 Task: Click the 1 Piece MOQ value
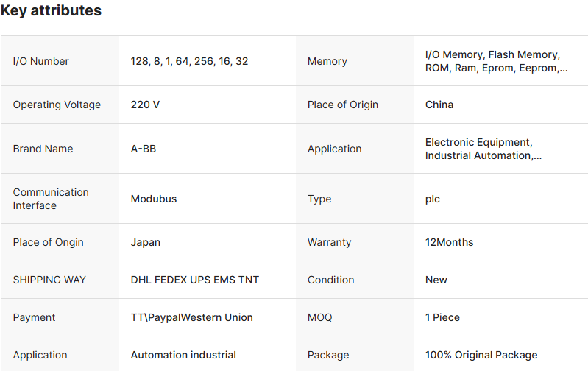[442, 317]
